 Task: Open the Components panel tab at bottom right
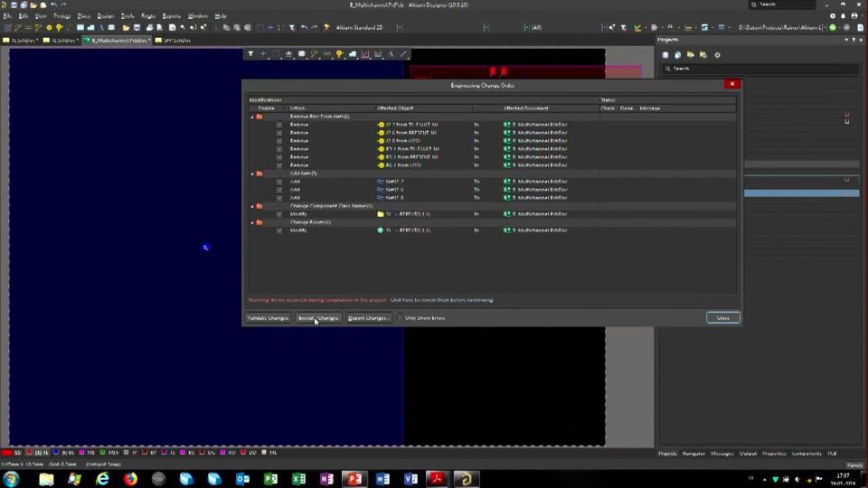pos(807,454)
